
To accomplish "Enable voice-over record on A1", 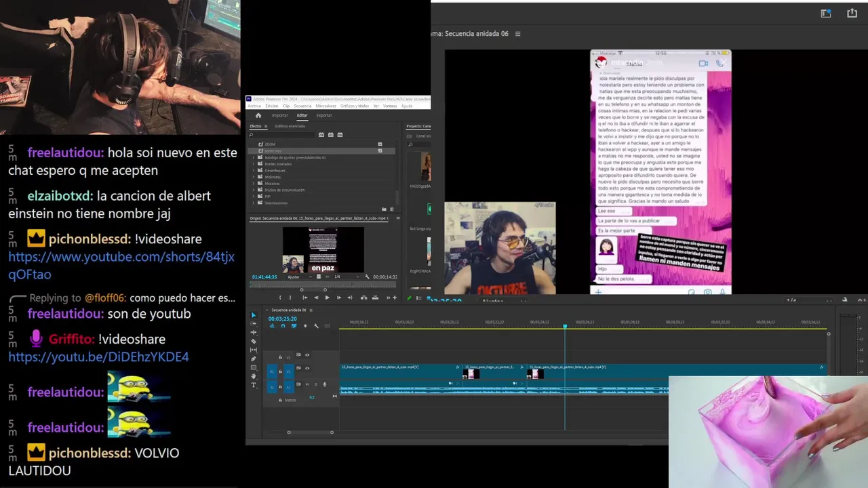I will (324, 384).
